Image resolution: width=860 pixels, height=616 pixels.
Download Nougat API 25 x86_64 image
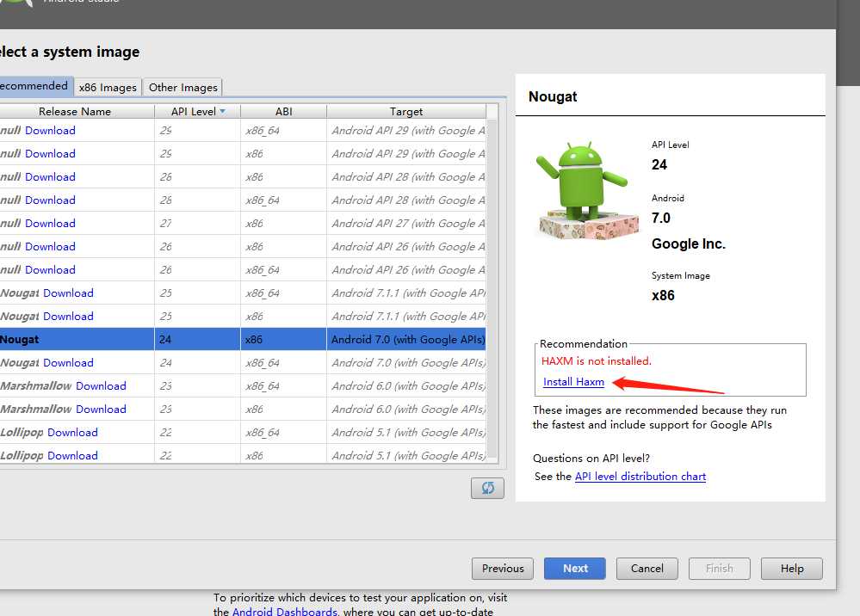coord(69,293)
